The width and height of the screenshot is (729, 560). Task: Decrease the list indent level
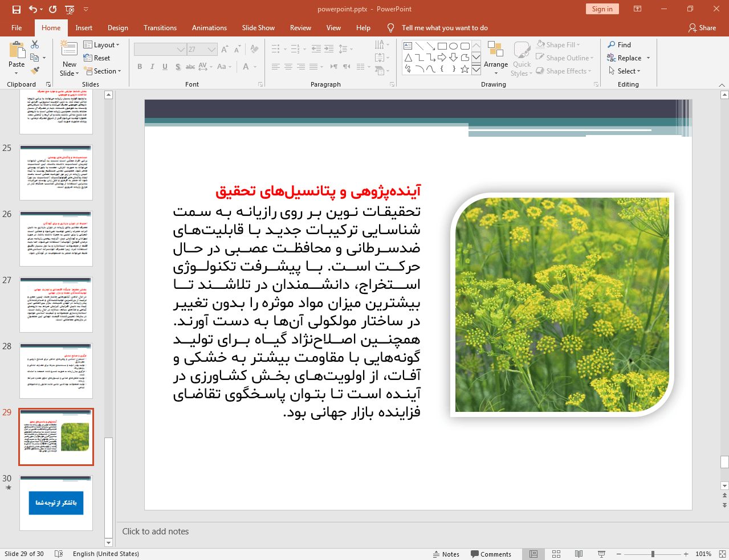(x=316, y=49)
